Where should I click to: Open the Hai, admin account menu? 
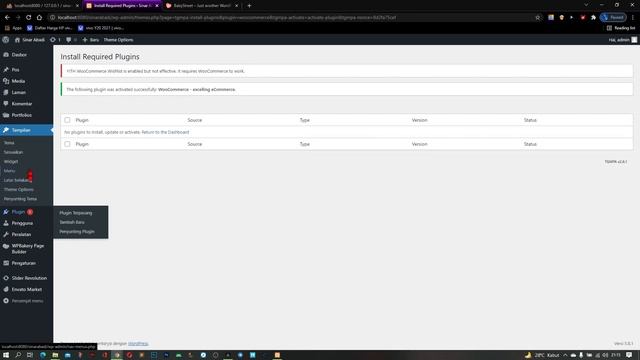tap(622, 40)
